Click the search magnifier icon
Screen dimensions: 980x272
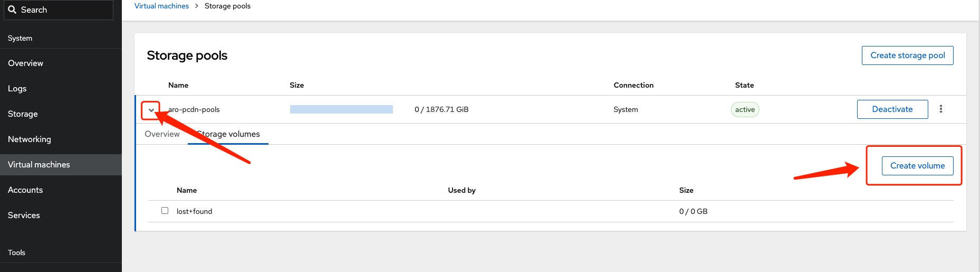[x=12, y=10]
